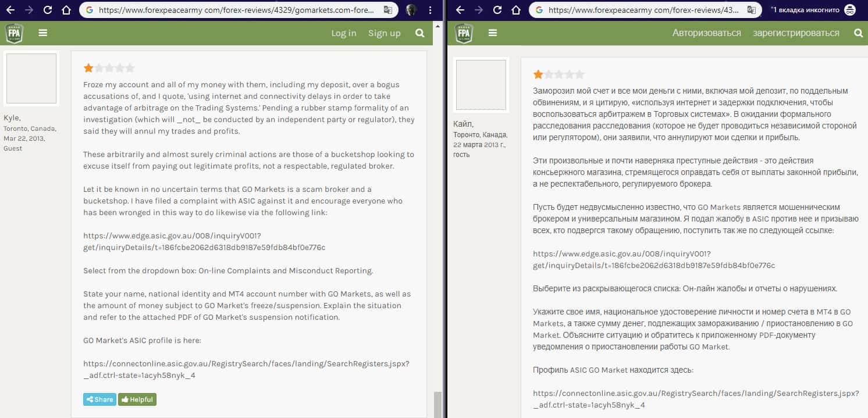Open the hamburger menu on the English page
The width and height of the screenshot is (868, 418).
(42, 33)
